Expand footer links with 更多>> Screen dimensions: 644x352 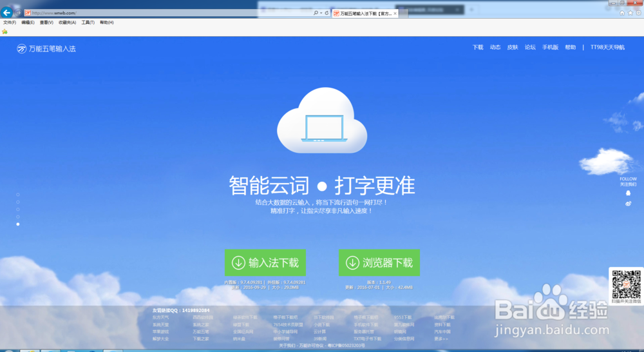coord(441,339)
